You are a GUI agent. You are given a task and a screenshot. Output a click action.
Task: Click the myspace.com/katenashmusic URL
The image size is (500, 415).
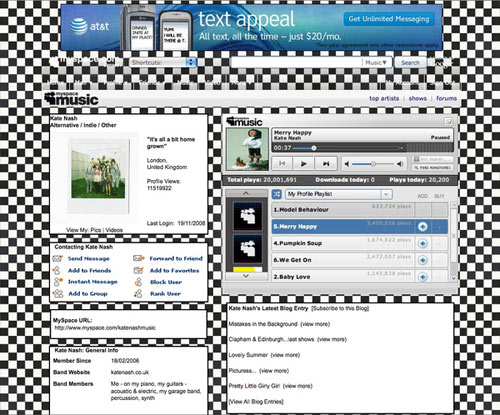click(105, 328)
